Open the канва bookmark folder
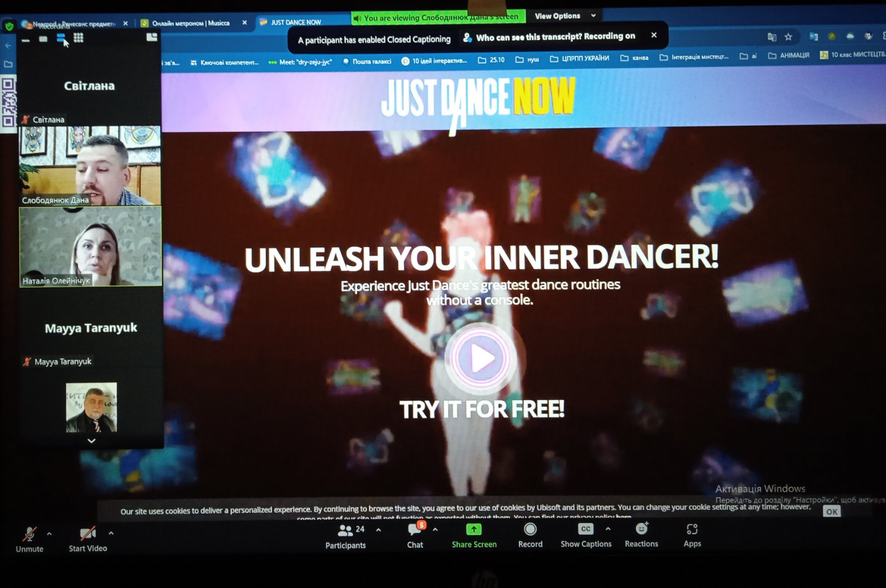 coord(635,58)
